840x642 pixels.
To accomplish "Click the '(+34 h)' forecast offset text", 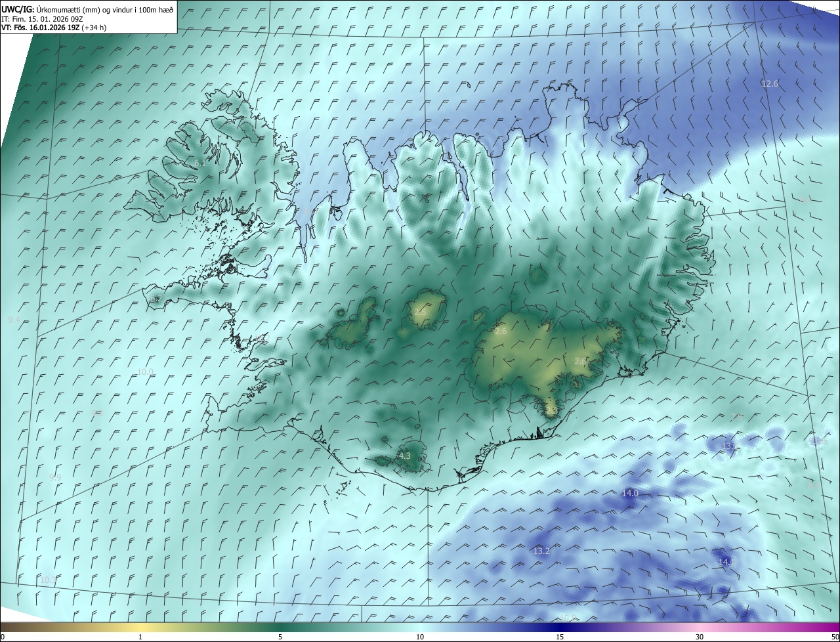I will [x=95, y=28].
